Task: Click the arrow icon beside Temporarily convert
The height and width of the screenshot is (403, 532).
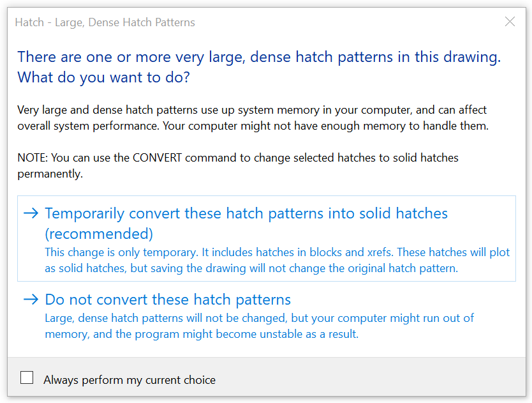Action: pos(31,213)
